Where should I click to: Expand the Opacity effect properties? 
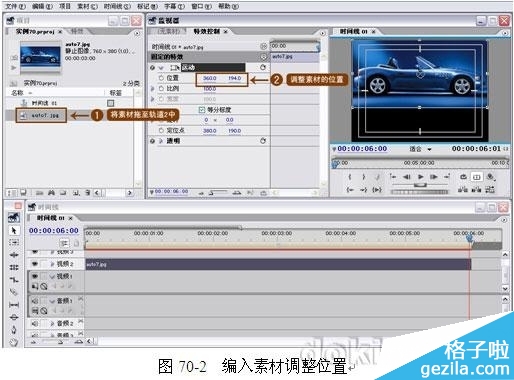tap(161, 141)
